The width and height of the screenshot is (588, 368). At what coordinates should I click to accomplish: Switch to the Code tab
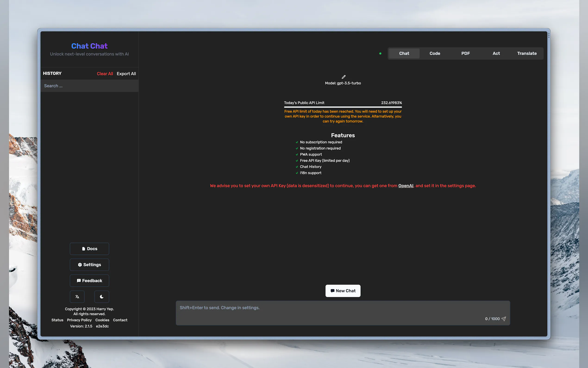click(x=435, y=54)
